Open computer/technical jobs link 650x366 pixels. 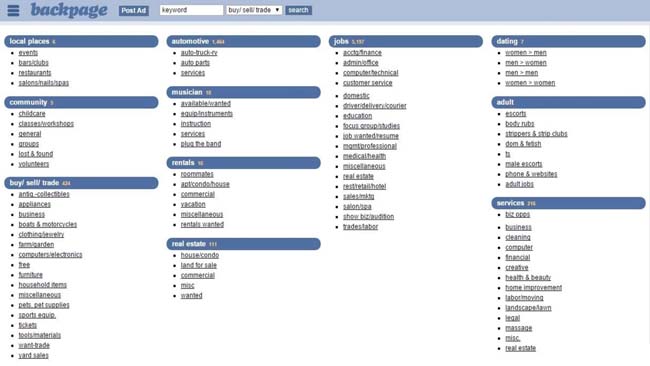[x=371, y=73]
